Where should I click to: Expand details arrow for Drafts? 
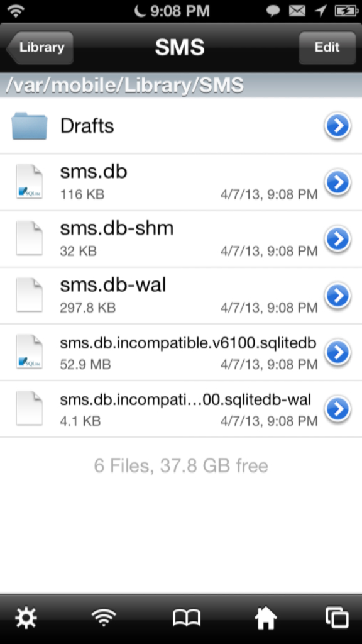[337, 125]
